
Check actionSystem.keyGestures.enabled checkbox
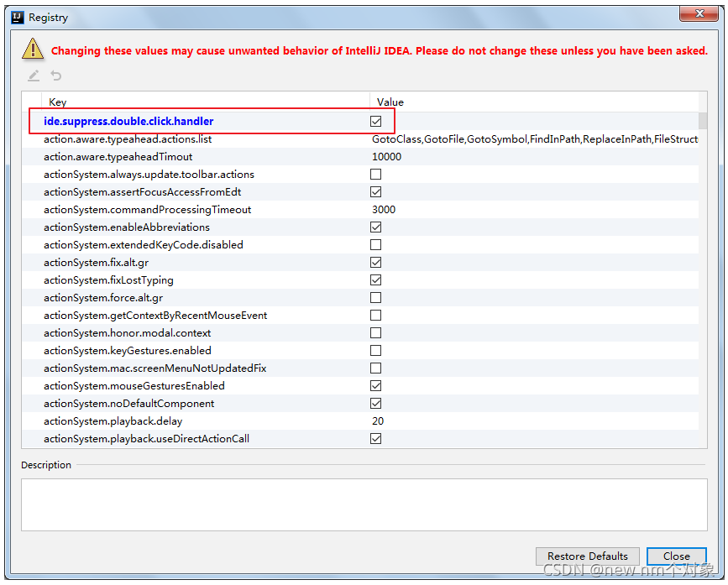[375, 350]
